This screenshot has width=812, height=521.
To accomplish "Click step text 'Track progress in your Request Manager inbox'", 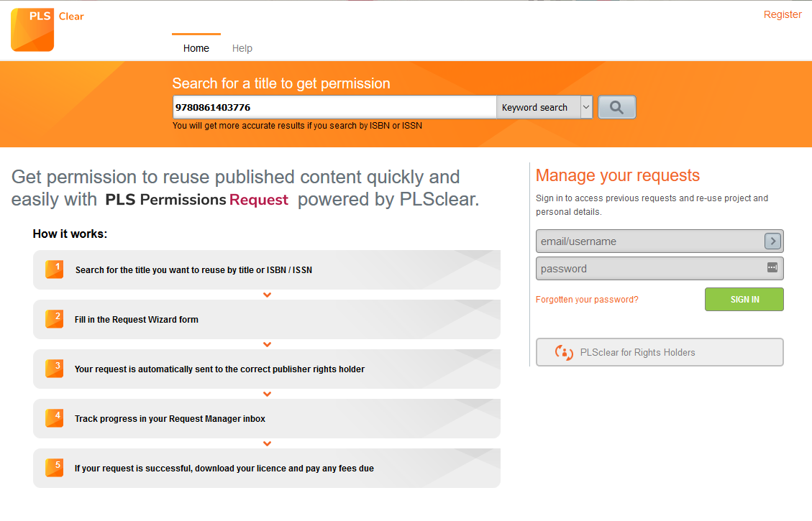I will coord(170,419).
